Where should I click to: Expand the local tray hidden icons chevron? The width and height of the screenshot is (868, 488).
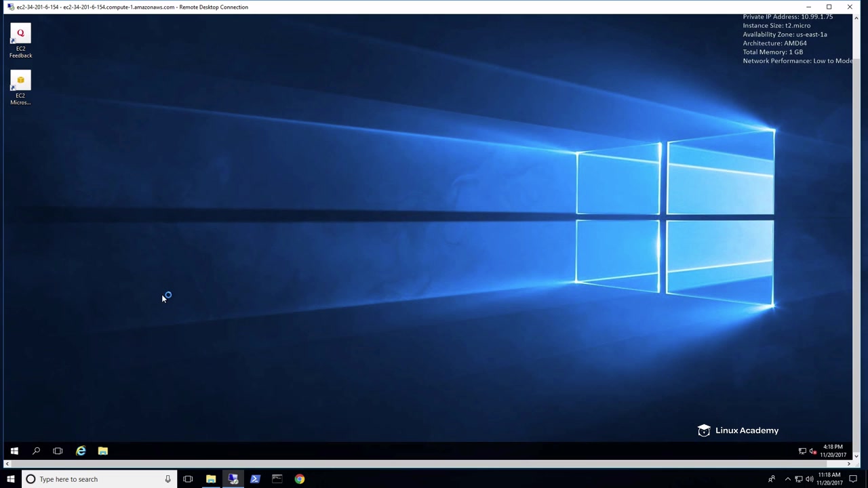click(787, 479)
